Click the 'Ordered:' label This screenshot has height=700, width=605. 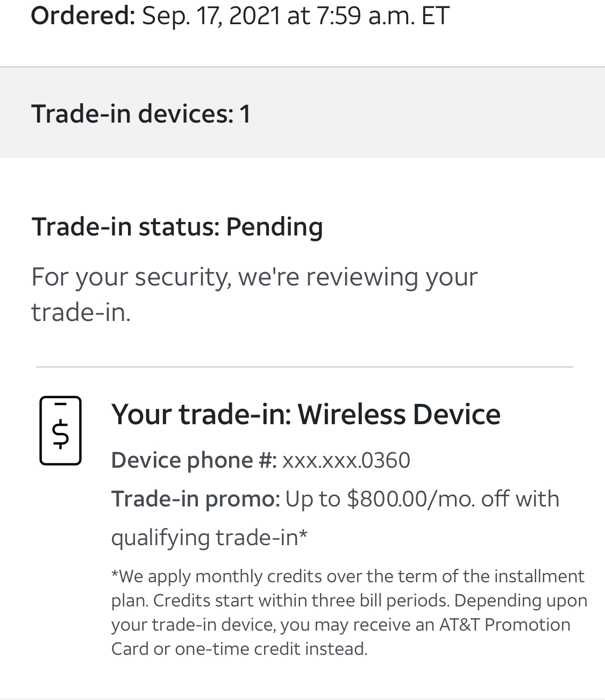(x=83, y=15)
